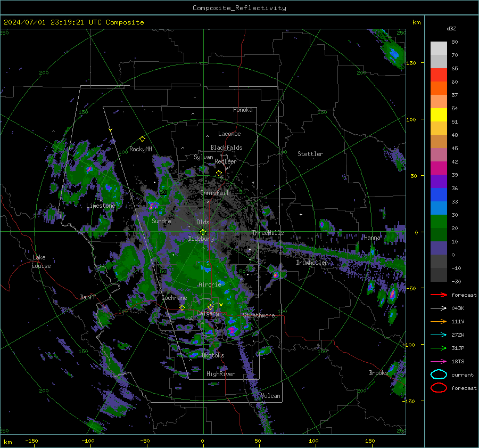479x448 pixels.
Task: Click the Lacombe city label
Action: [x=229, y=134]
